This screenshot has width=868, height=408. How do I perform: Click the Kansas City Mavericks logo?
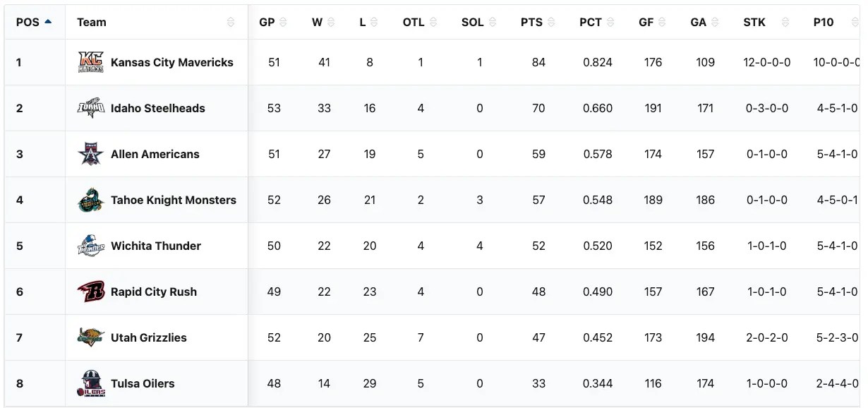(x=91, y=62)
